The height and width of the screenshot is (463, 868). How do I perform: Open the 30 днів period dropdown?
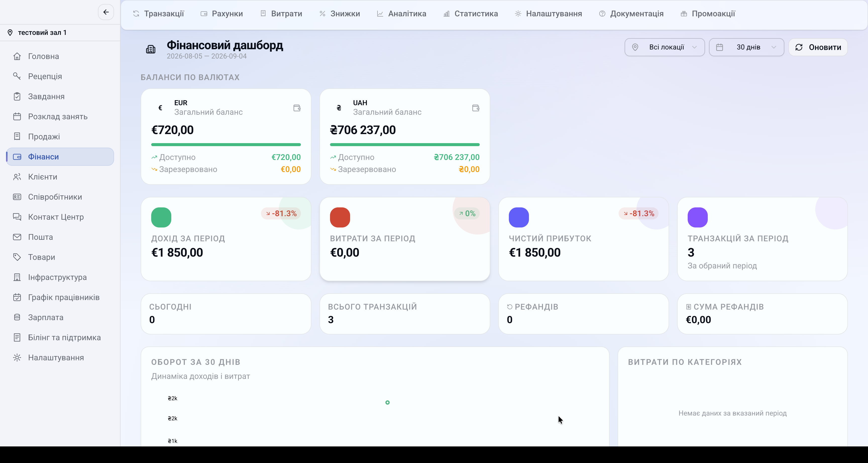pyautogui.click(x=746, y=47)
